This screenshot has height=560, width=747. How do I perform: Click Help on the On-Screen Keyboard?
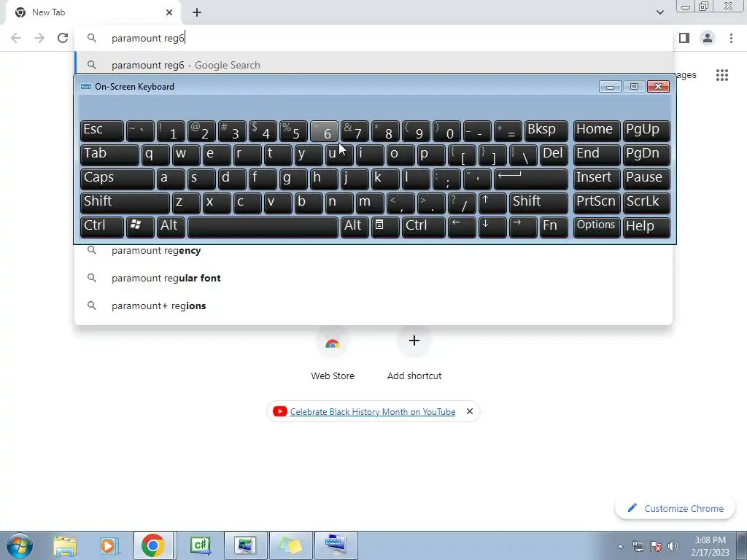(646, 227)
